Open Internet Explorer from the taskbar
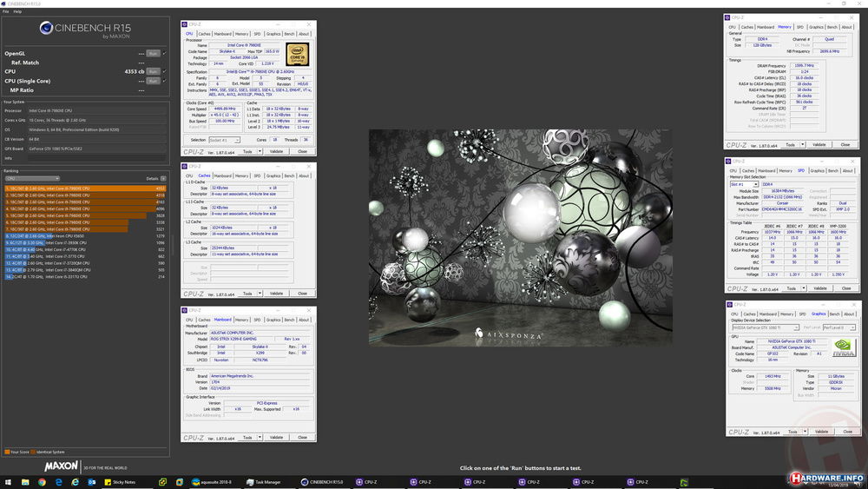 coord(75,482)
